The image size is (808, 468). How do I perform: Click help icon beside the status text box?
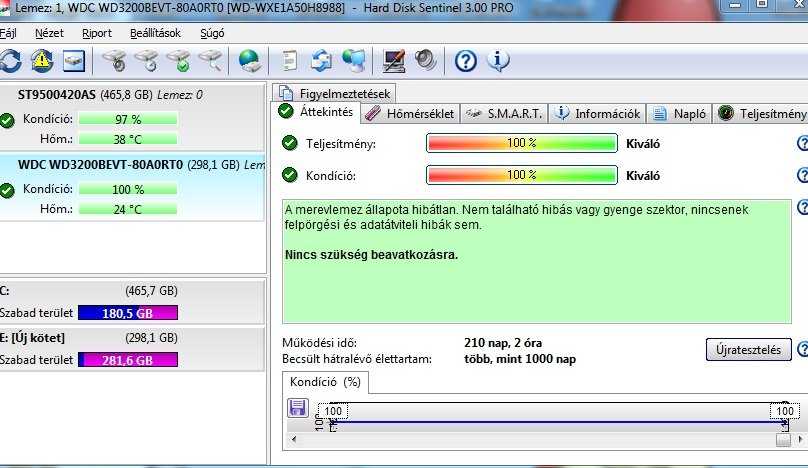802,207
